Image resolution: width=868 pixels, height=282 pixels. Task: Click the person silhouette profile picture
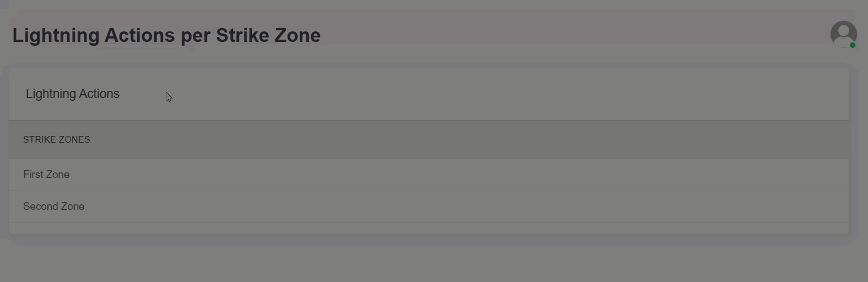(x=843, y=33)
